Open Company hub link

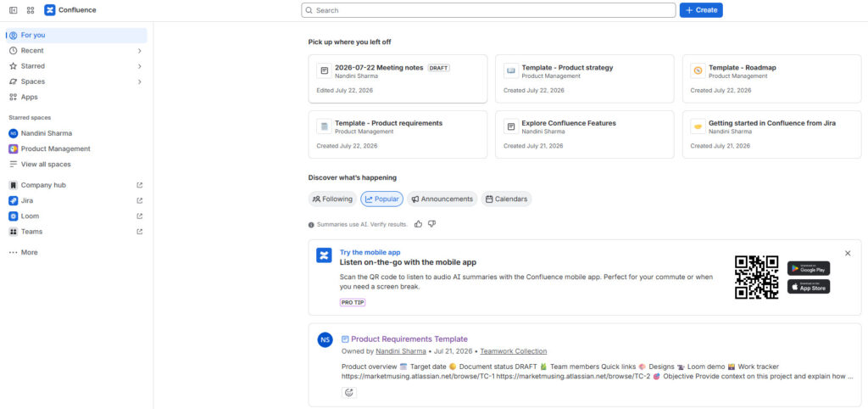point(76,185)
